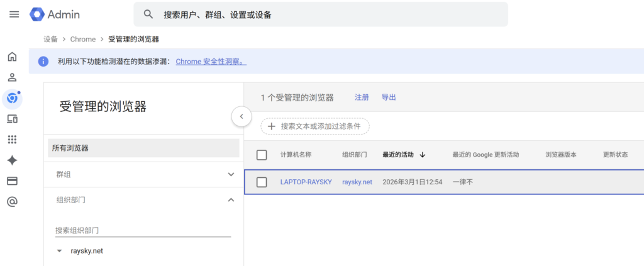Screen dimensions: 644x266
Task: Collapse the 组织部门 section
Action: coord(231,200)
